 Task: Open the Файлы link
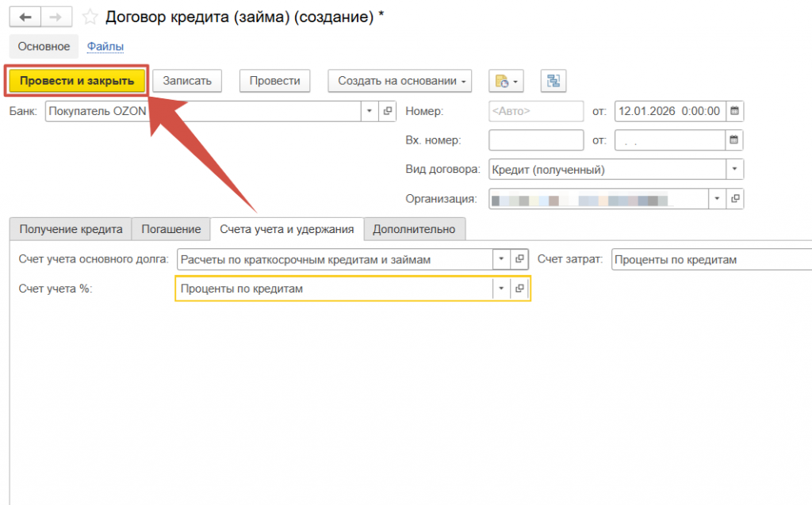(105, 47)
